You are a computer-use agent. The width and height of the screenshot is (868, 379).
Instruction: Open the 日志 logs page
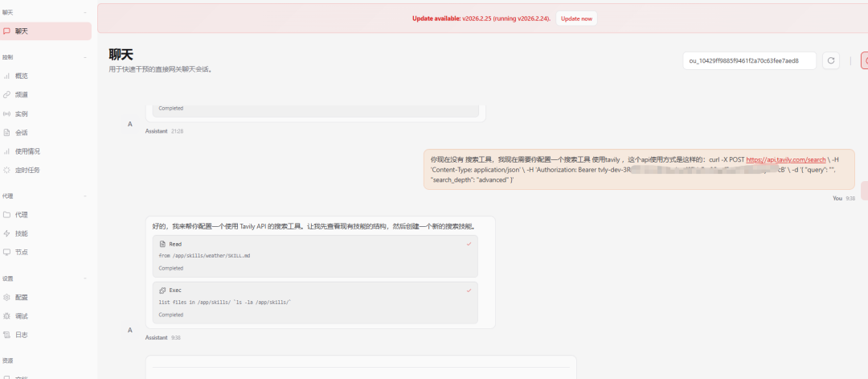(22, 335)
